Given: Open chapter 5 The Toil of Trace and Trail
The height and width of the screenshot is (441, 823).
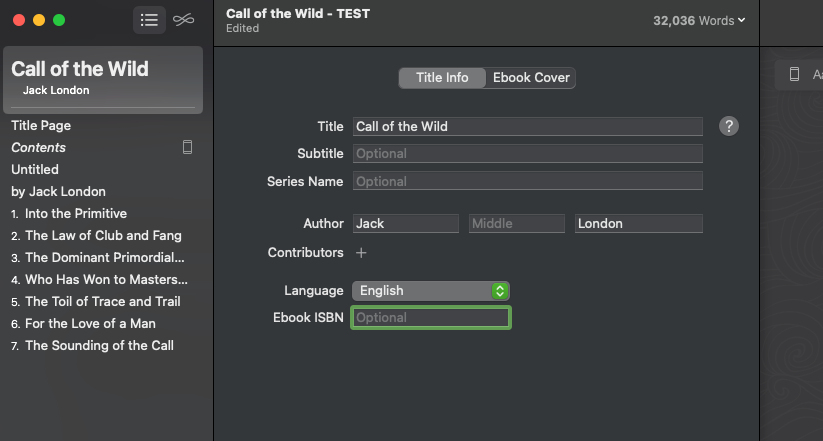Looking at the screenshot, I should pyautogui.click(x=96, y=302).
